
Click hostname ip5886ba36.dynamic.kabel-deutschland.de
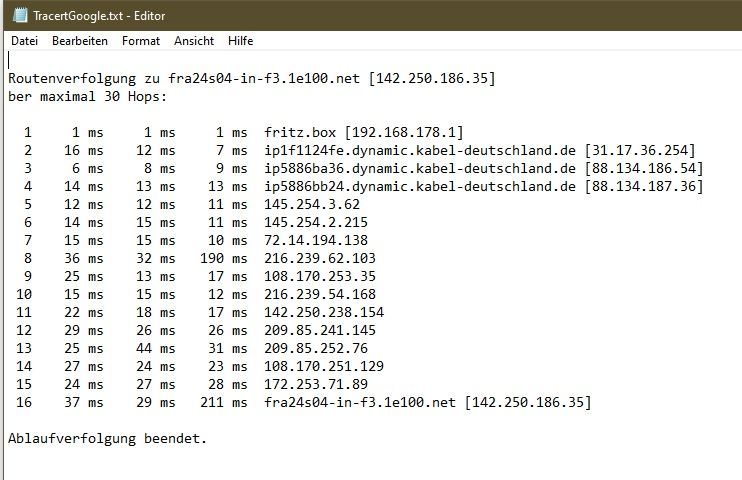click(420, 169)
